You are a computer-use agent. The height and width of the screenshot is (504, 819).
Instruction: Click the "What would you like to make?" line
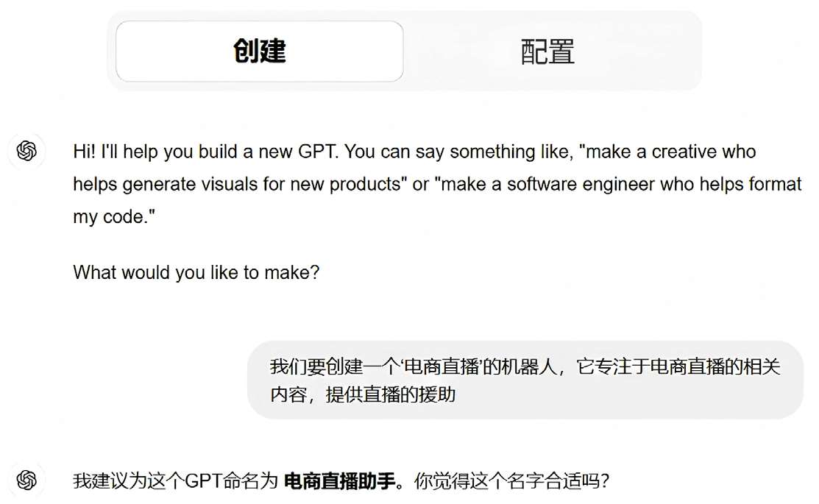point(196,272)
